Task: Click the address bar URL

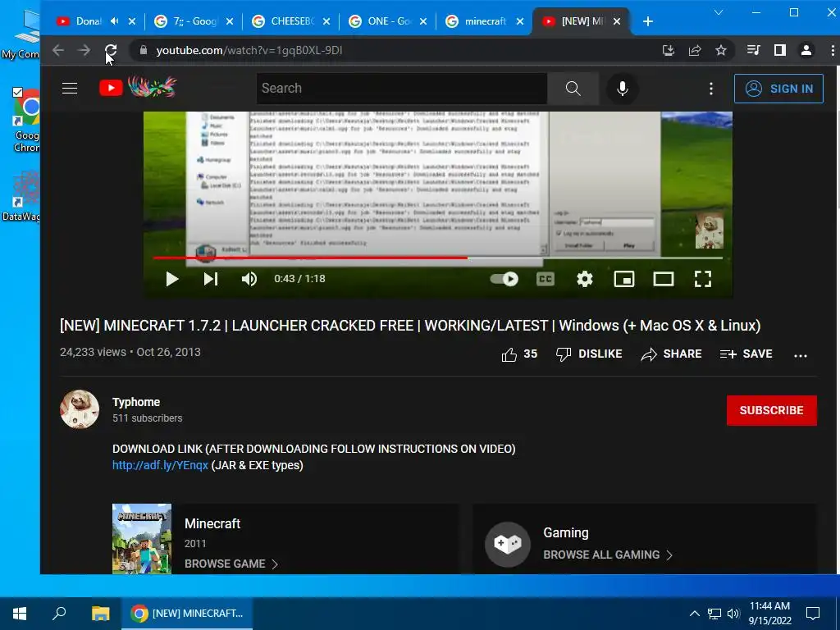Action: pos(249,50)
